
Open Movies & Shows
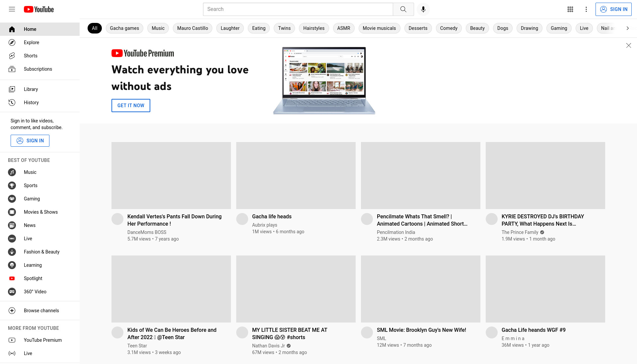(x=40, y=212)
